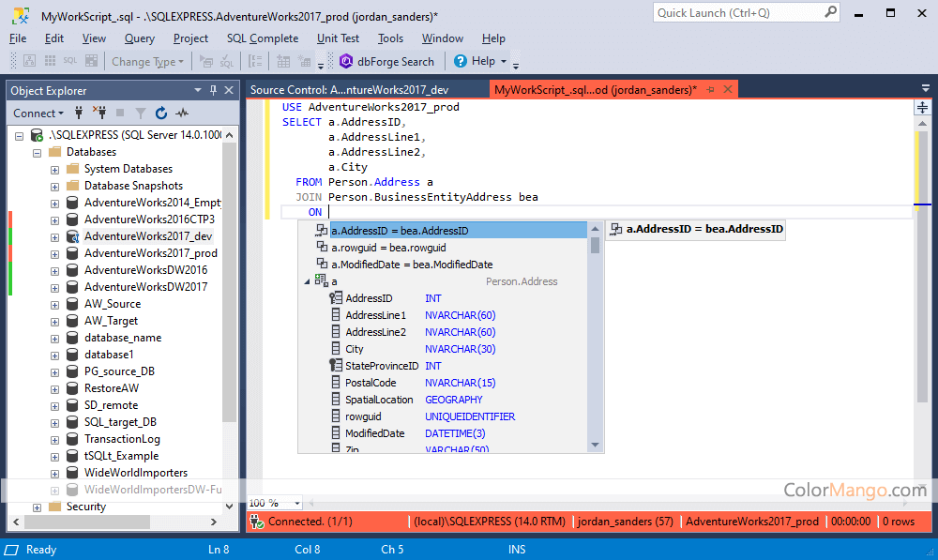Collapse the Databases folder
This screenshot has width=938, height=560.
point(38,153)
